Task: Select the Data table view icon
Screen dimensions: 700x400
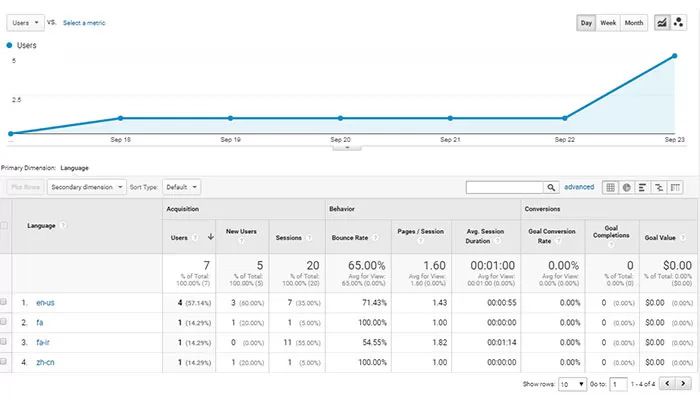Action: 610,188
